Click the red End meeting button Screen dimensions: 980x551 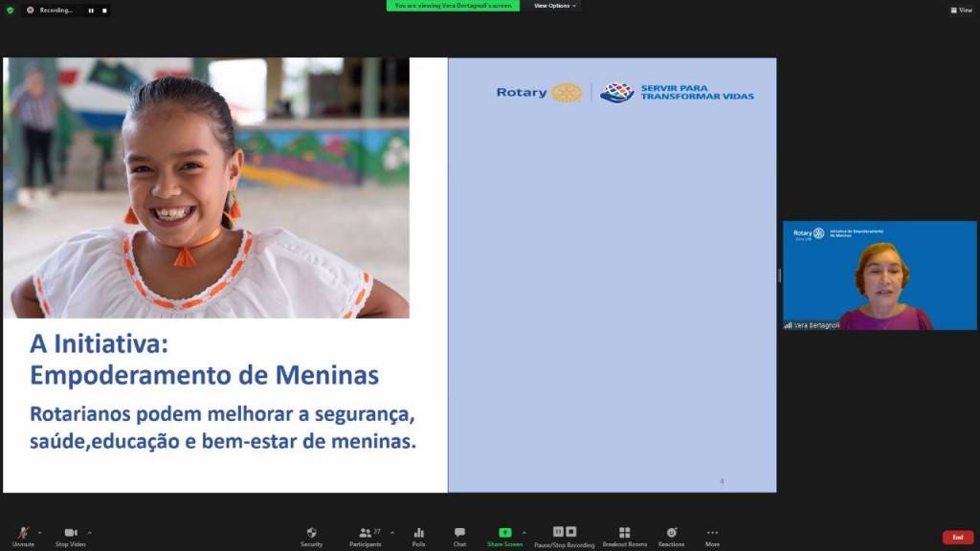click(x=957, y=537)
